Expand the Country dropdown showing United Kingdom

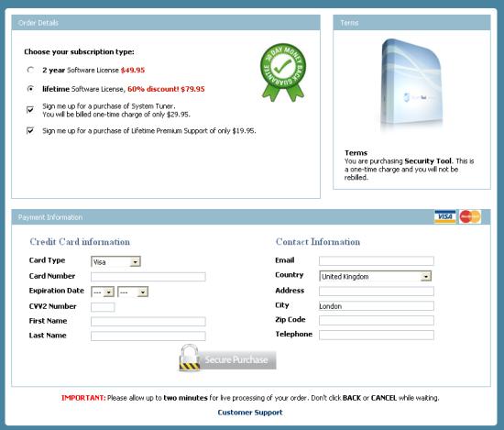[x=376, y=276]
